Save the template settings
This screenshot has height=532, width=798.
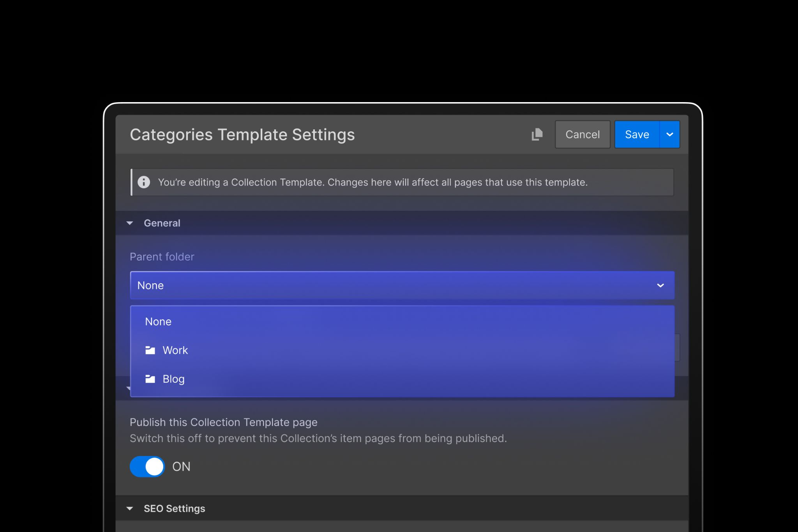pyautogui.click(x=637, y=134)
